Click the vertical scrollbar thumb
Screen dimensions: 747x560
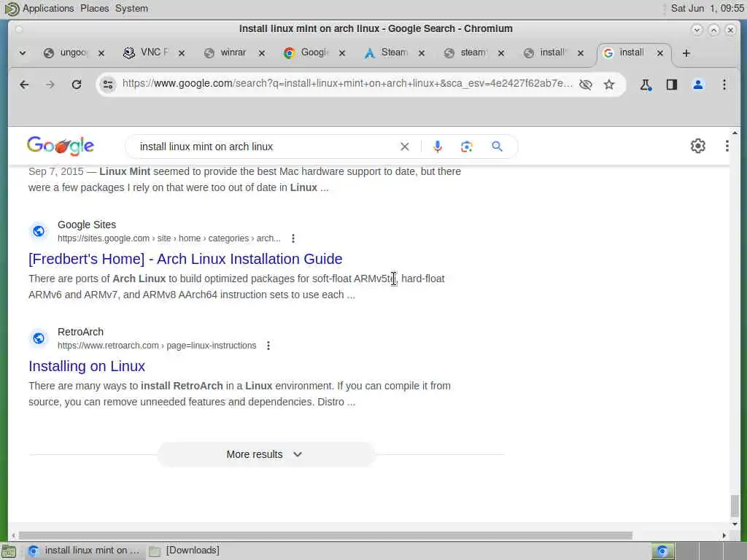point(735,505)
